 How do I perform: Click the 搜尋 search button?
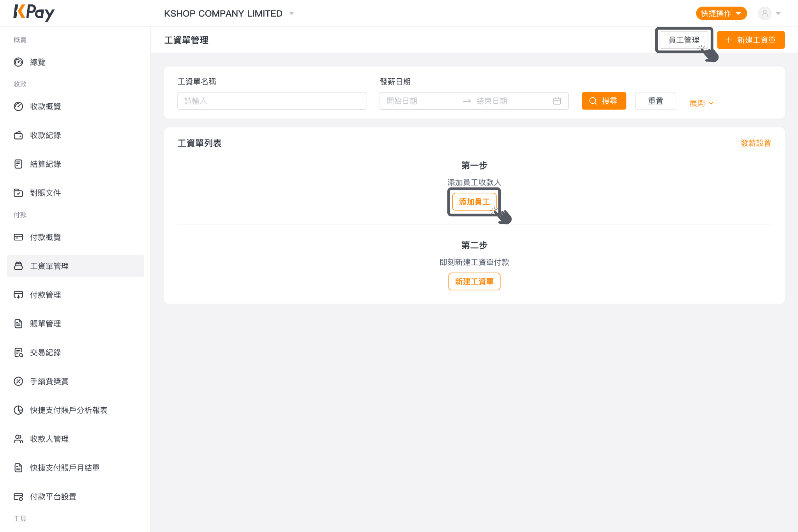[604, 101]
